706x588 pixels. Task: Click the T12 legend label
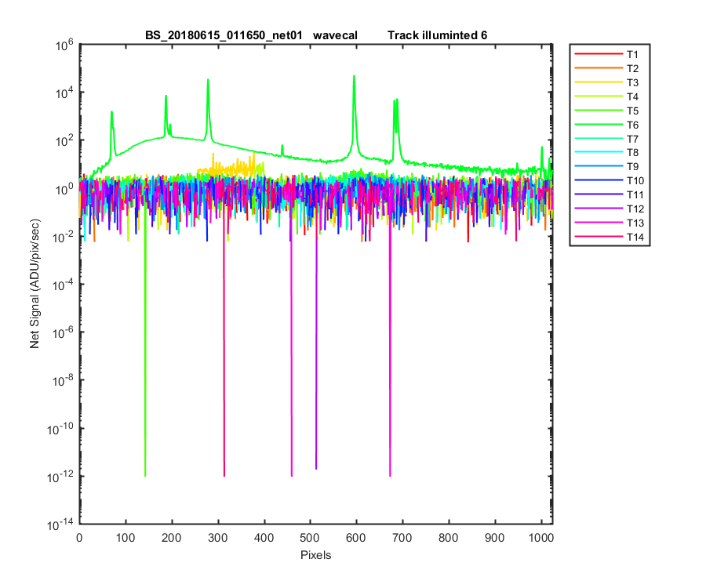[635, 209]
